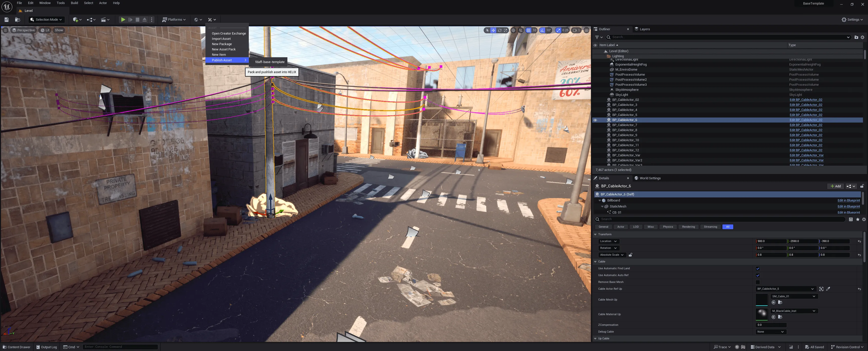Hide BP_CableActor_6 with eye icon
The height and width of the screenshot is (351, 868).
pos(595,120)
